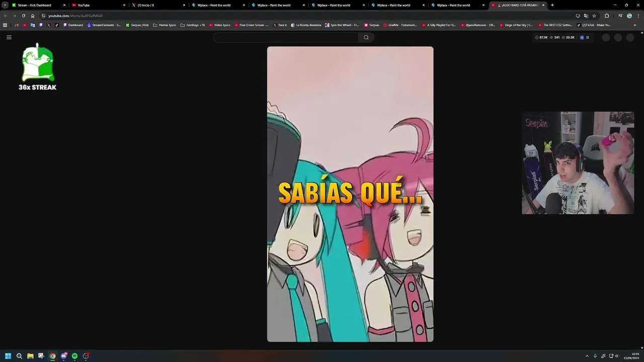Open the site information icon in address bar
The height and width of the screenshot is (362, 644).
(x=43, y=16)
